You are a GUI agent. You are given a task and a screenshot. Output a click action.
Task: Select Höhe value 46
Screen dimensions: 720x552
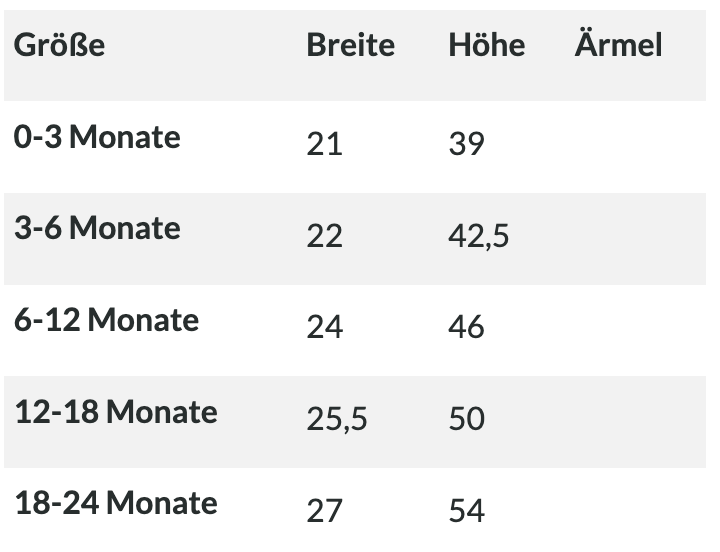pyautogui.click(x=466, y=327)
